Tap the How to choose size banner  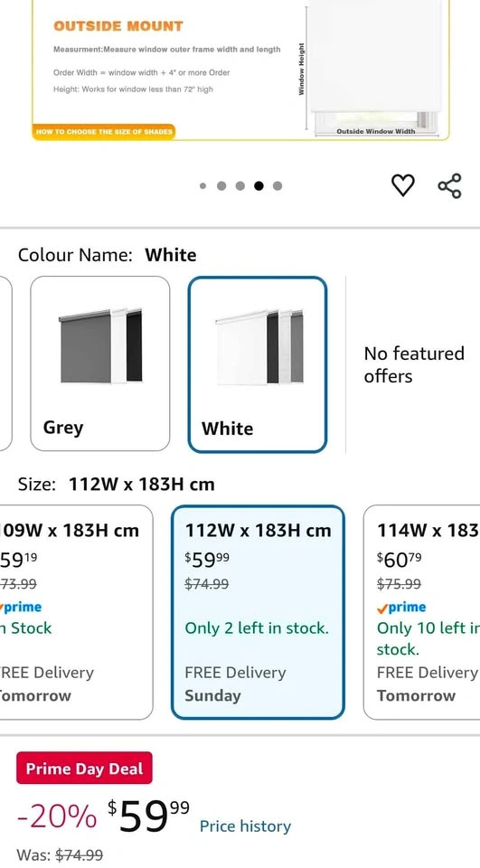104,132
